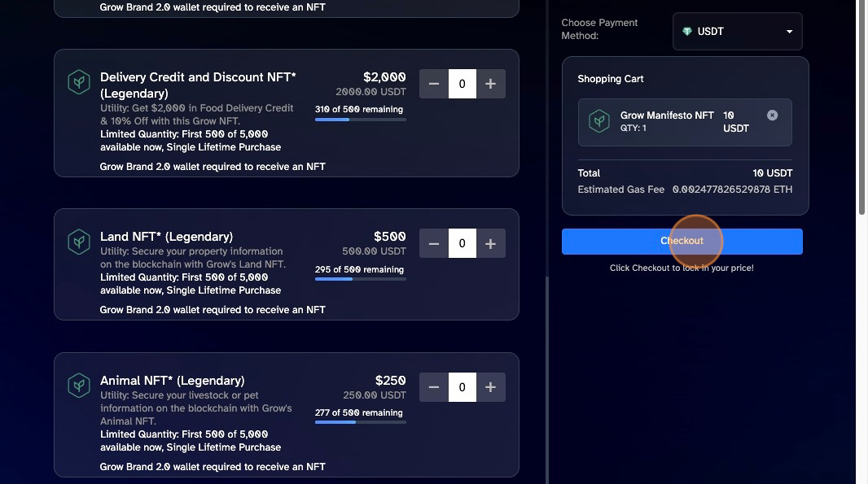Increase Delivery Credit NFT quantity with plus

pyautogui.click(x=490, y=84)
